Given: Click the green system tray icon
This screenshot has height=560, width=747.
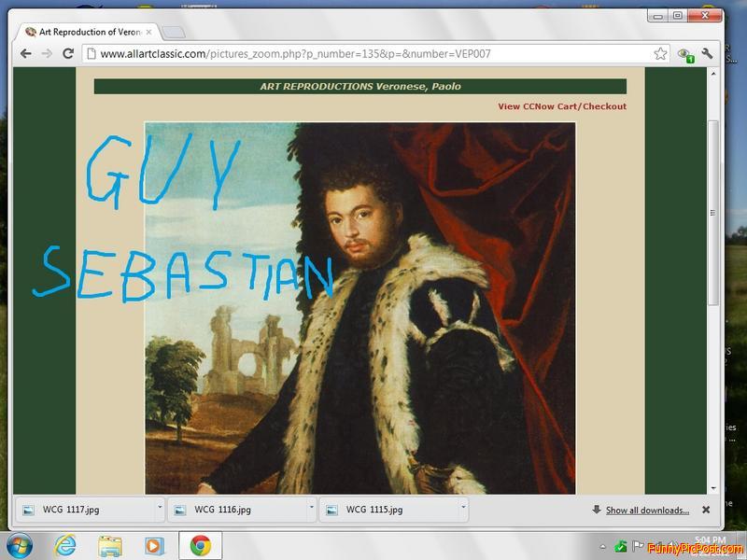Looking at the screenshot, I should click(x=620, y=546).
